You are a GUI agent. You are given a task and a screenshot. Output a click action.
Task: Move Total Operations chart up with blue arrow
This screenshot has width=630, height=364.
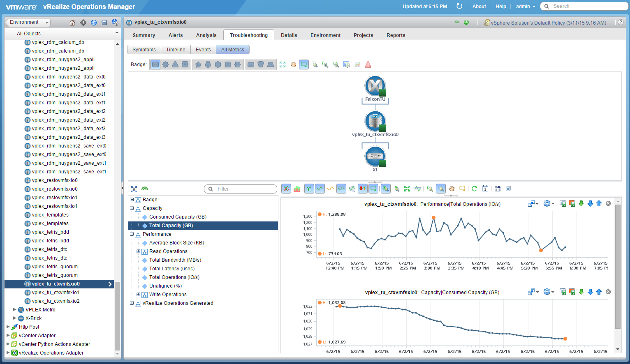(x=599, y=203)
